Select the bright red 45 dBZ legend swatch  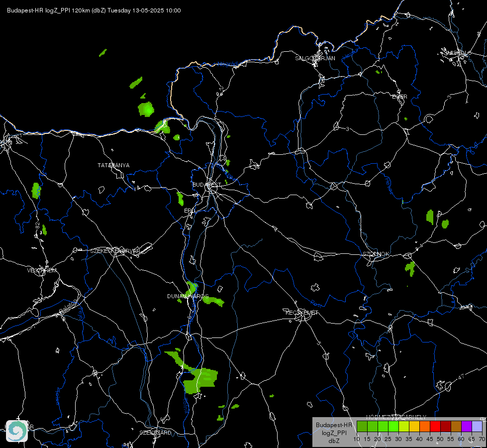[435, 426]
